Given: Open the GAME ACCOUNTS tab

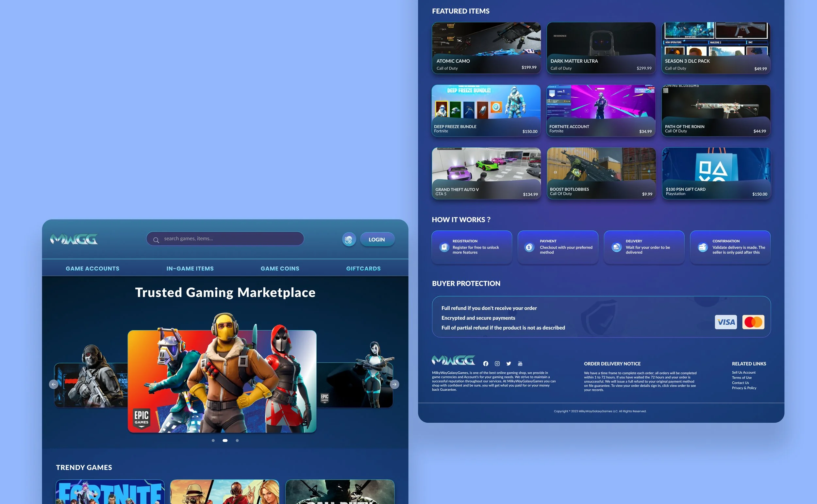Looking at the screenshot, I should pos(92,268).
